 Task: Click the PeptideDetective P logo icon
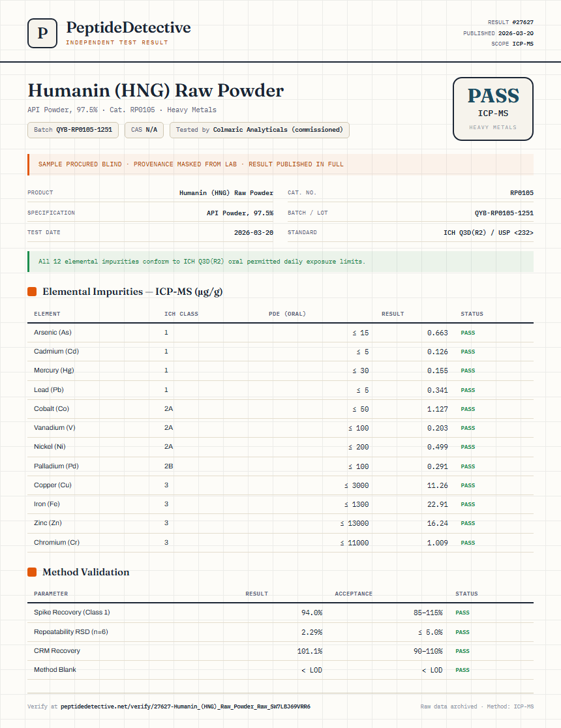[x=42, y=33]
